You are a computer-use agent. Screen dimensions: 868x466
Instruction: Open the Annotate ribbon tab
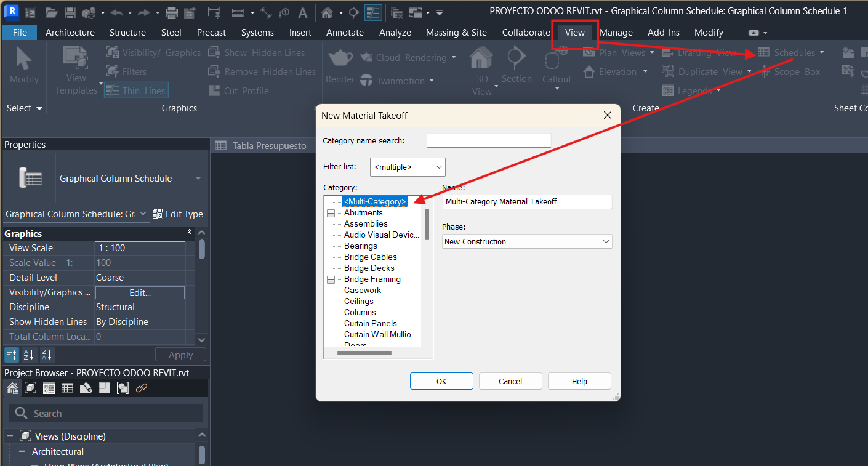[x=345, y=32]
